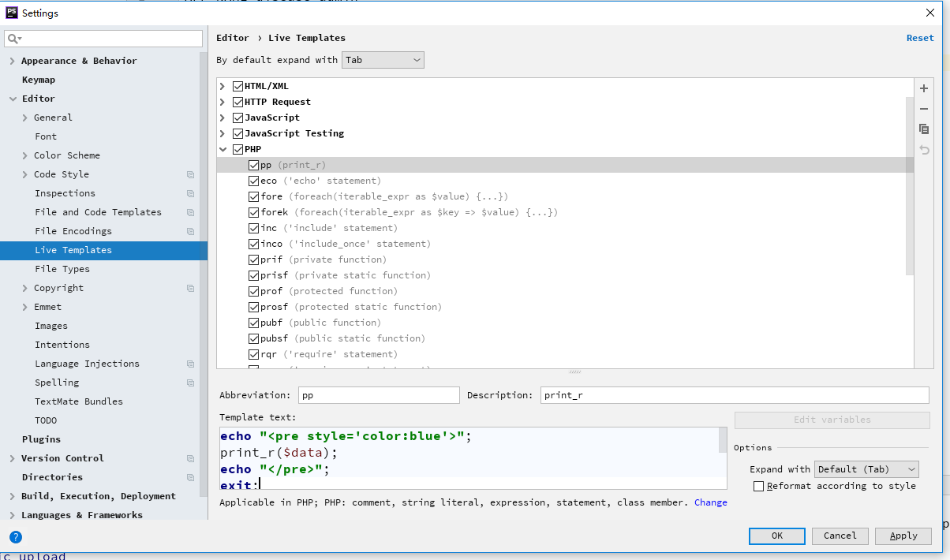This screenshot has width=950, height=560.
Task: Click the Change applicable contexts link
Action: 710,502
